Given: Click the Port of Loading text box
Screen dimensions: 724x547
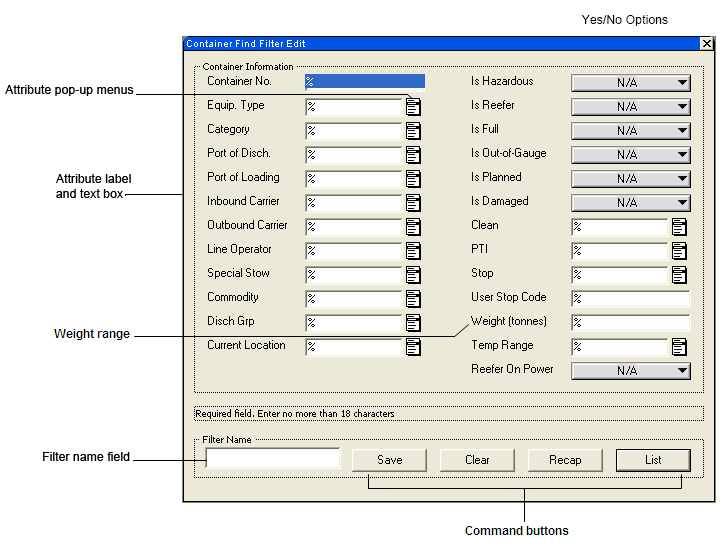Looking at the screenshot, I should (354, 179).
